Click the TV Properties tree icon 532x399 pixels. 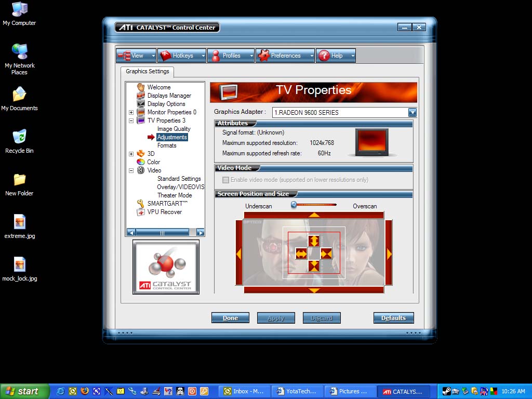click(140, 121)
